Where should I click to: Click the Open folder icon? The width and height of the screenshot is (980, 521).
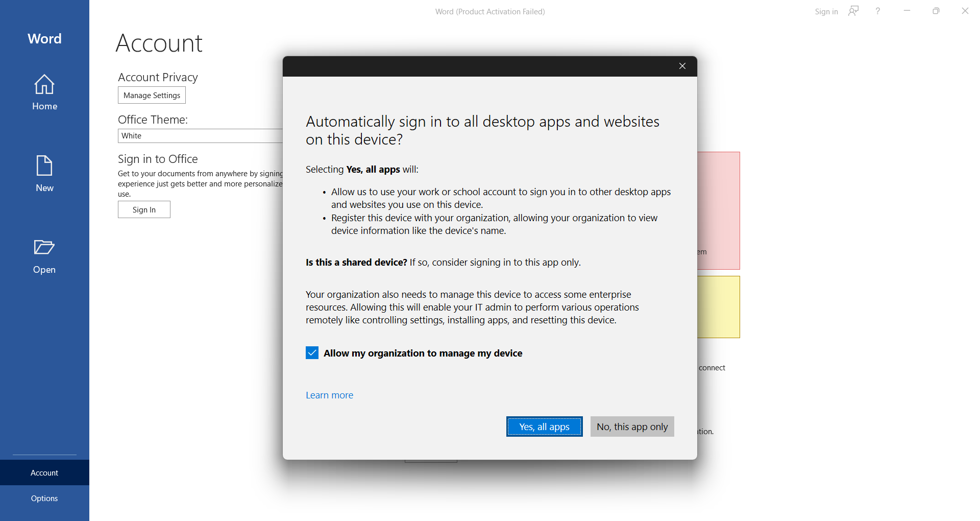tap(44, 247)
